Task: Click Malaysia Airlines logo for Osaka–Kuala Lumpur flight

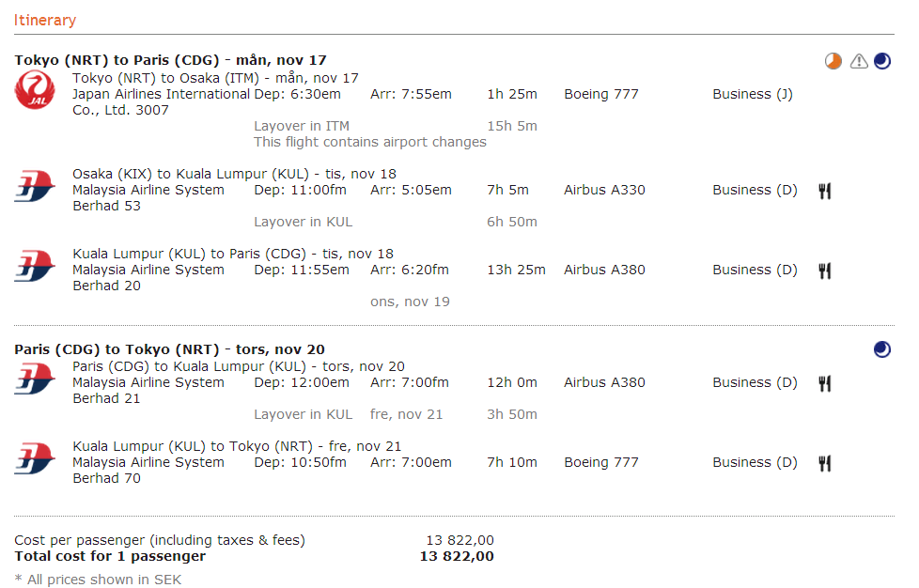Action: (35, 187)
